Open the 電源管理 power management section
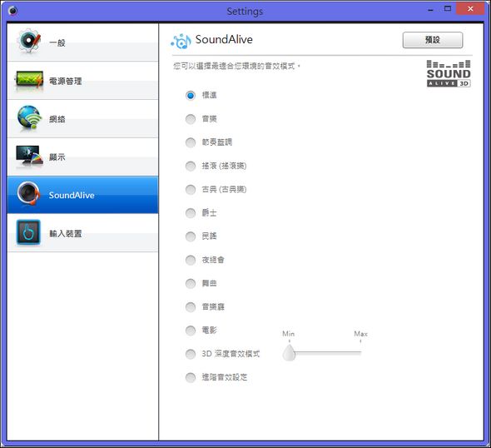This screenshot has width=491, height=448. click(82, 81)
